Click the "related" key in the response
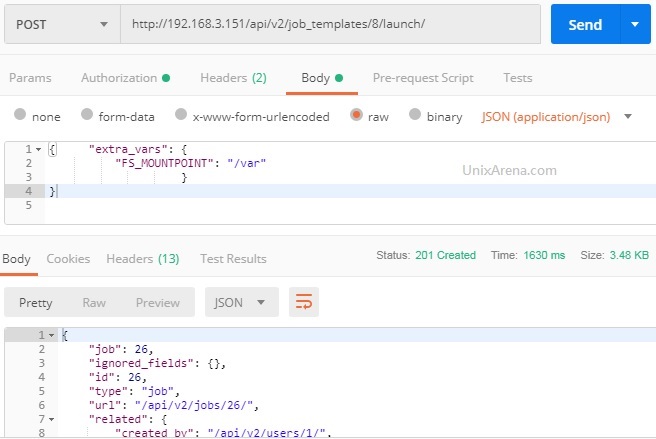The image size is (656, 439). click(x=118, y=419)
